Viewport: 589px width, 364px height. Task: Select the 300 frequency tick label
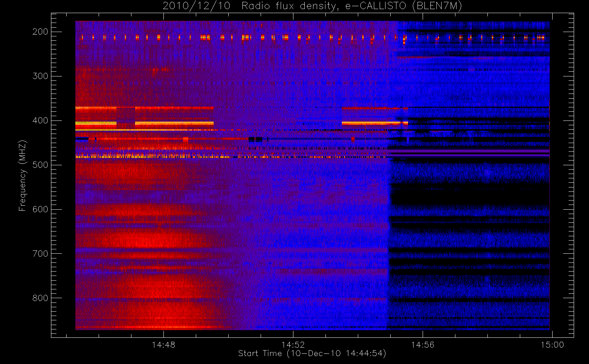[x=40, y=76]
